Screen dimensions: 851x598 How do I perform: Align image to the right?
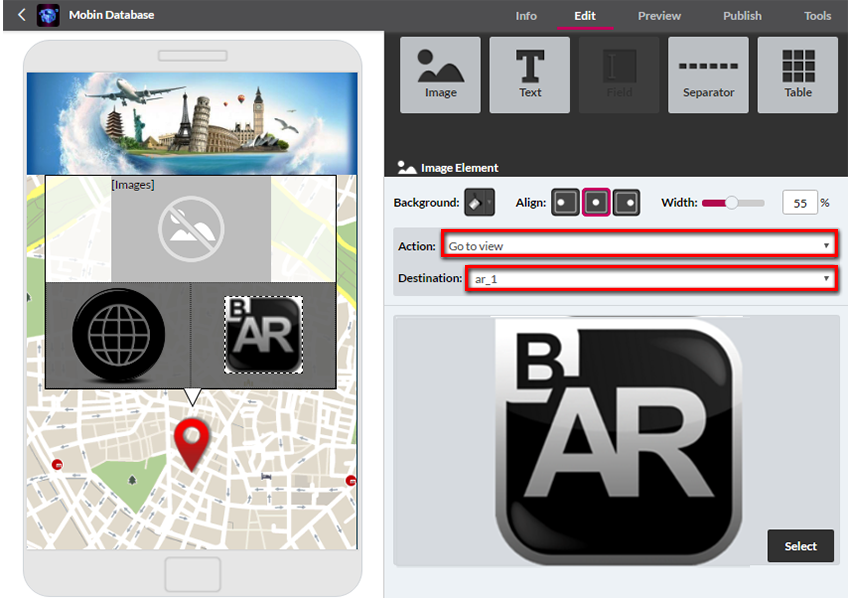(626, 202)
